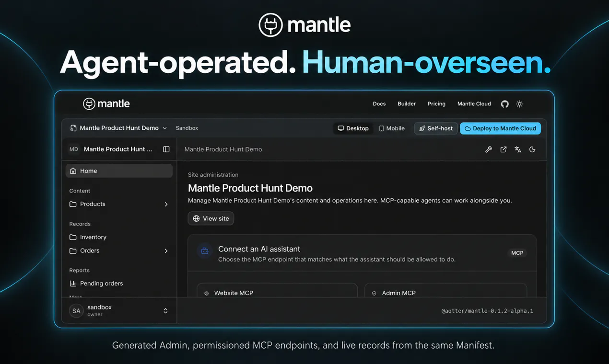The width and height of the screenshot is (609, 364).
Task: Open Pricing in the top navigation
Action: coord(436,104)
